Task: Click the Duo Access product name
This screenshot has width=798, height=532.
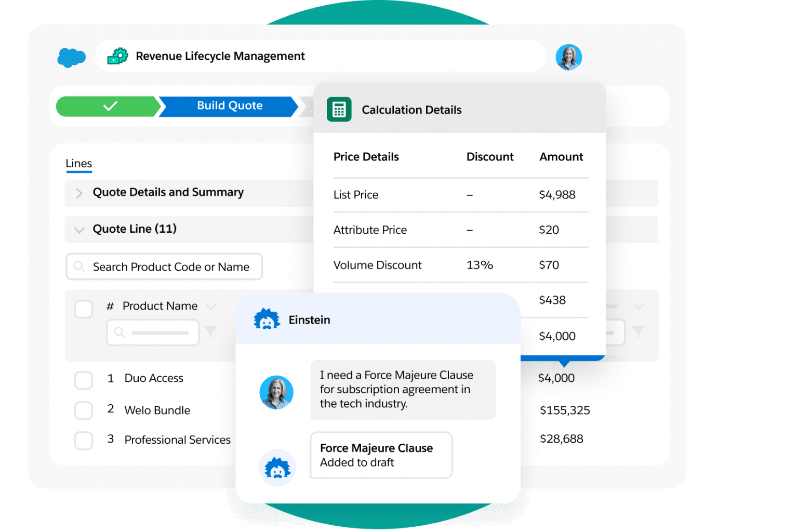Action: tap(154, 378)
